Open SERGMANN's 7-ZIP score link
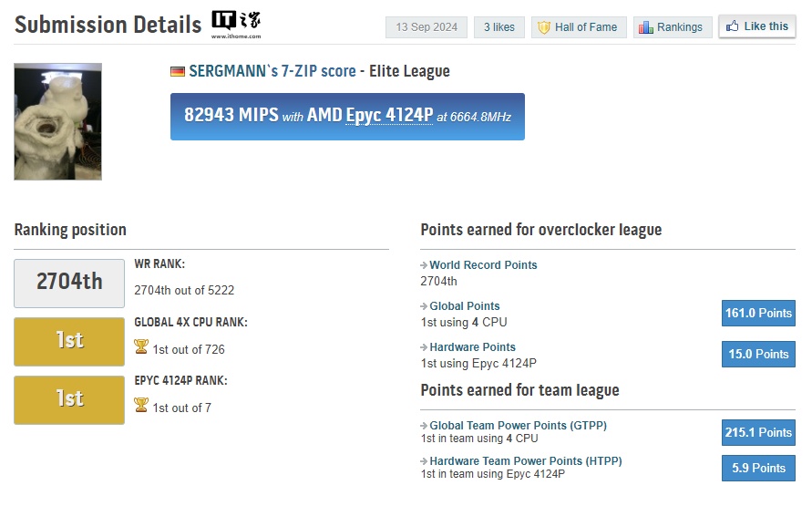This screenshot has height=506, width=812. coord(272,71)
